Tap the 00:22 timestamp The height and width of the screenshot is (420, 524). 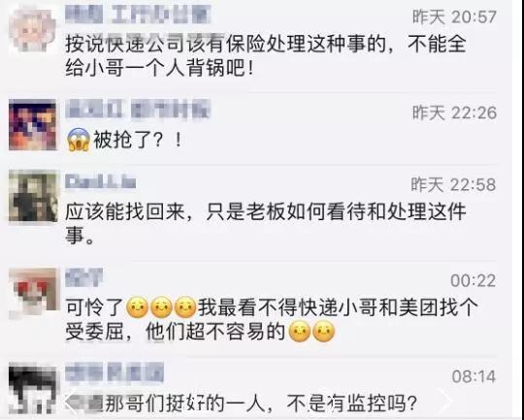[x=474, y=280]
